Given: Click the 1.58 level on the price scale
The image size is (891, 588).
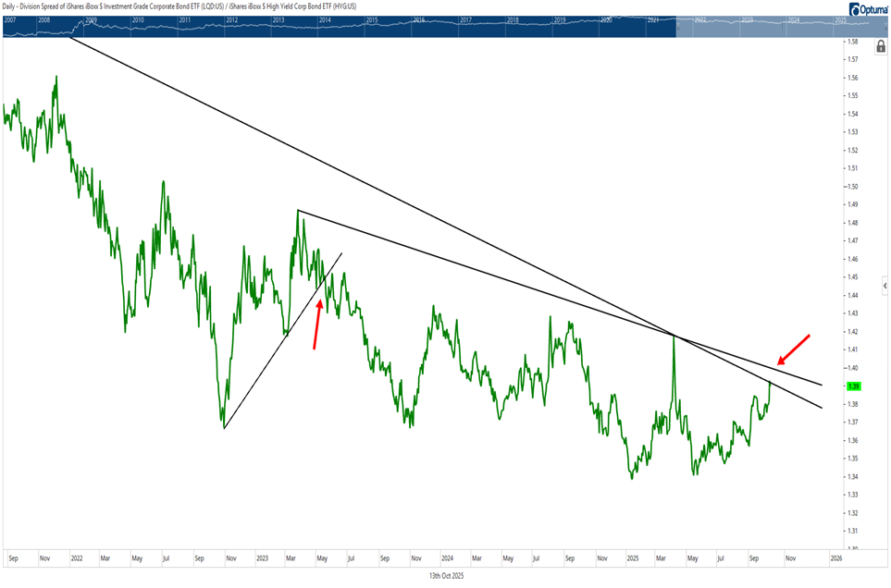Looking at the screenshot, I should click(x=852, y=42).
